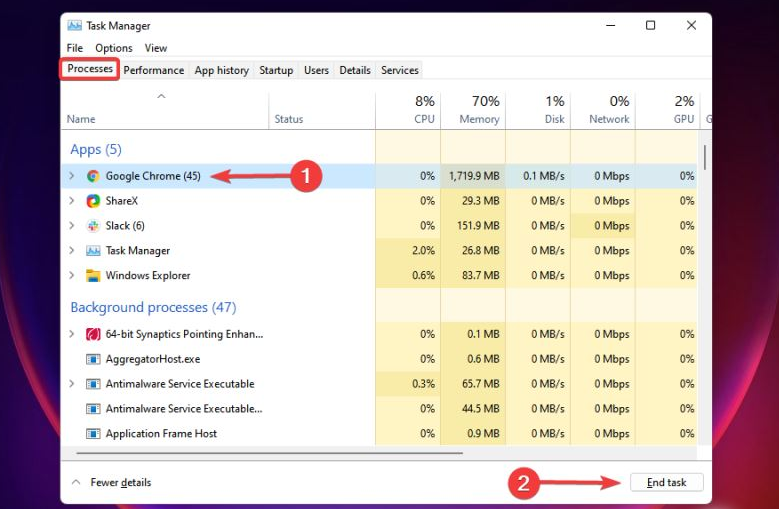Sort processes by Memory column
This screenshot has width=779, height=509.
pyautogui.click(x=473, y=111)
